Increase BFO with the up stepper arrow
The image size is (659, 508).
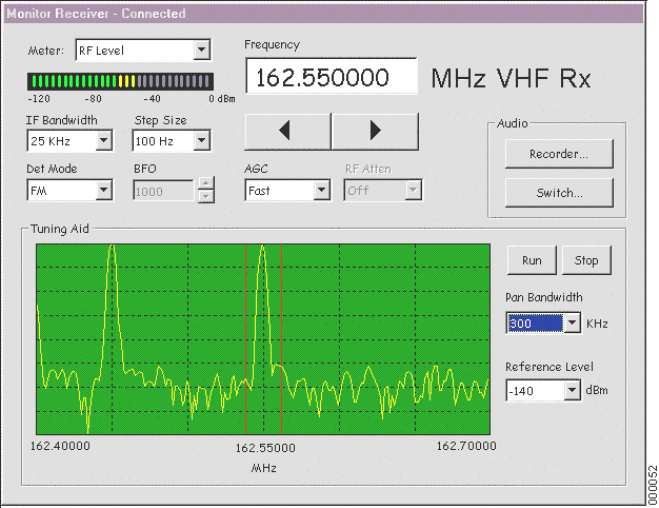[x=206, y=183]
